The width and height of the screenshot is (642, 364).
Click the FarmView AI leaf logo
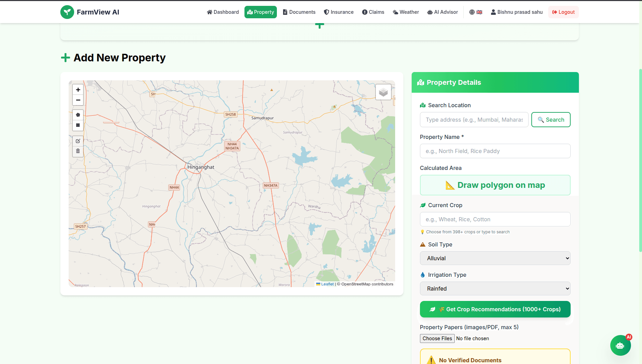(x=67, y=12)
